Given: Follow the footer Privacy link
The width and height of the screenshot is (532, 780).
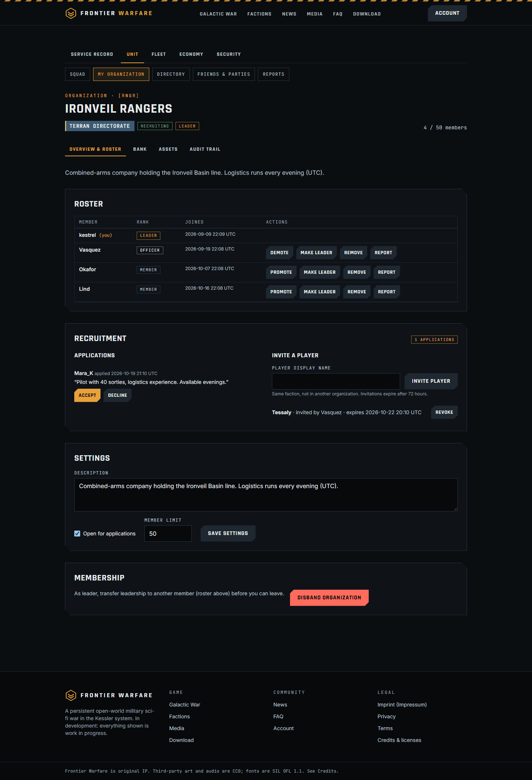Looking at the screenshot, I should click(386, 716).
